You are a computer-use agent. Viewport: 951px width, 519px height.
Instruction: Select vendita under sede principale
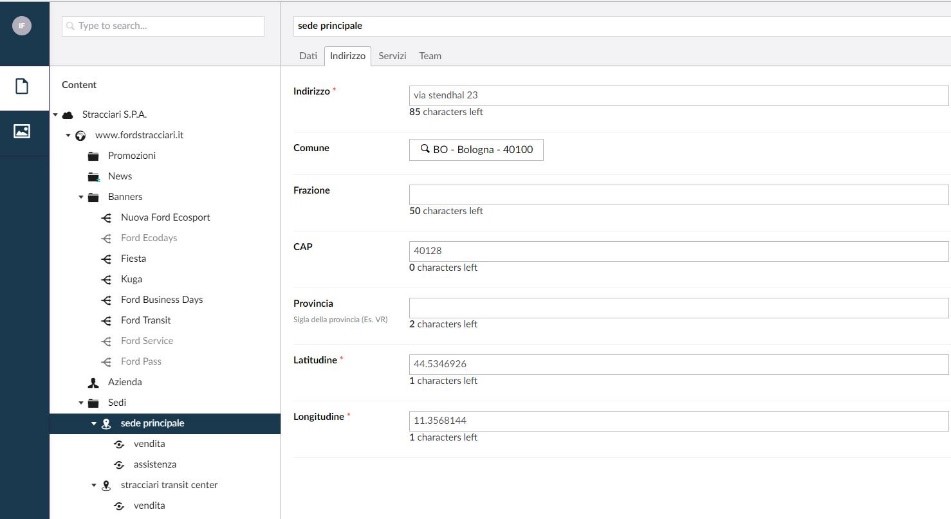coord(149,444)
